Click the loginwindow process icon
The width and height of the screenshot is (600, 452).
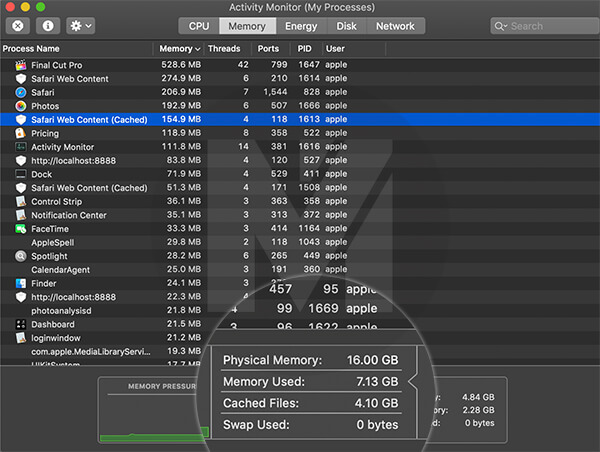click(21, 338)
